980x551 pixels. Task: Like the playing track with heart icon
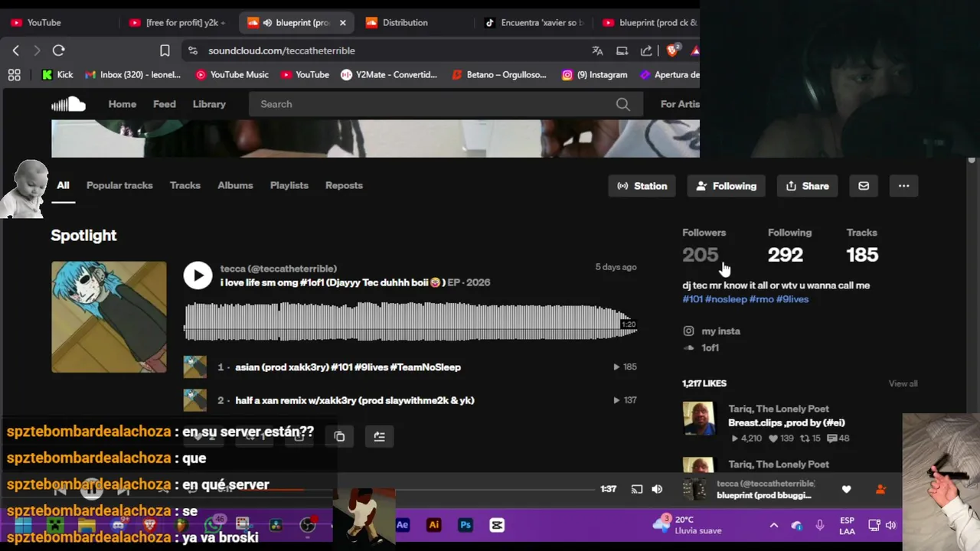[846, 489]
